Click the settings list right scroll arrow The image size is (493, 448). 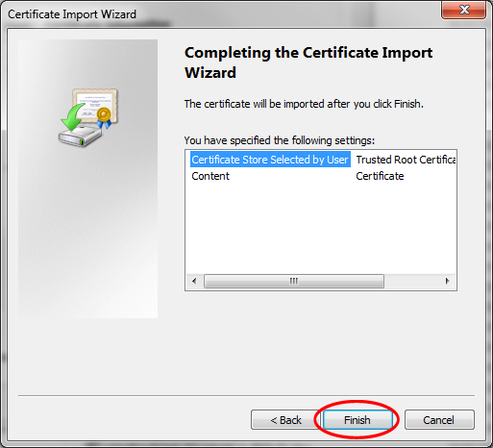pos(447,281)
